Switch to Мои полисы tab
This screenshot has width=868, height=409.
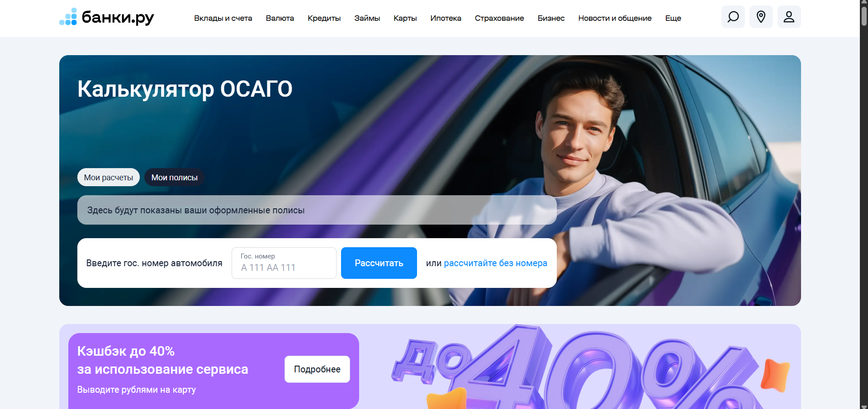point(174,177)
